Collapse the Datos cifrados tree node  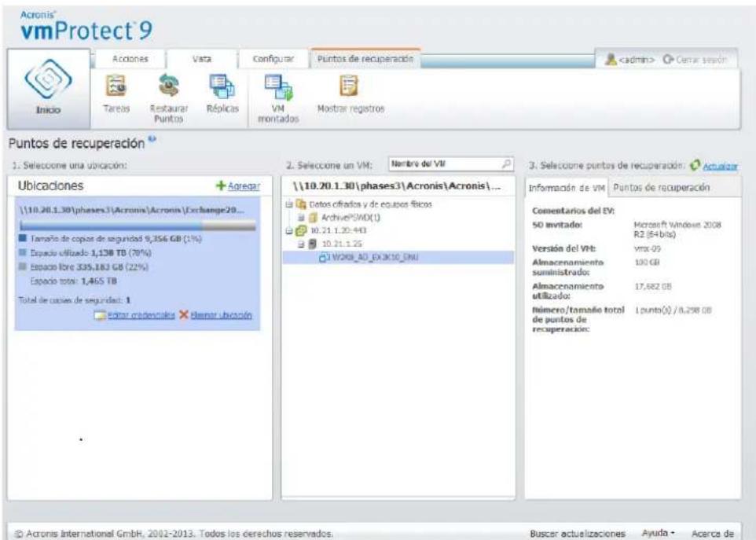click(288, 204)
